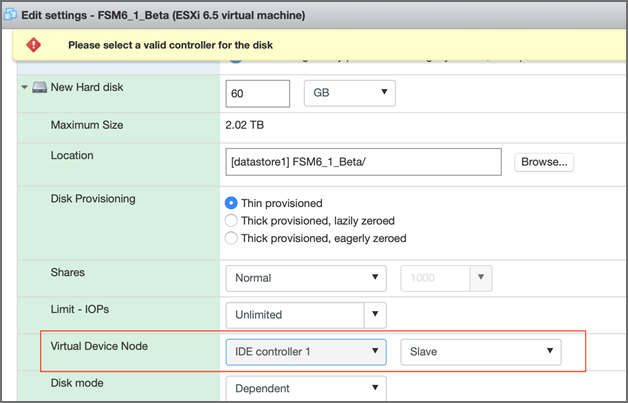
Task: Click the New Hard disk drive icon
Action: click(40, 88)
